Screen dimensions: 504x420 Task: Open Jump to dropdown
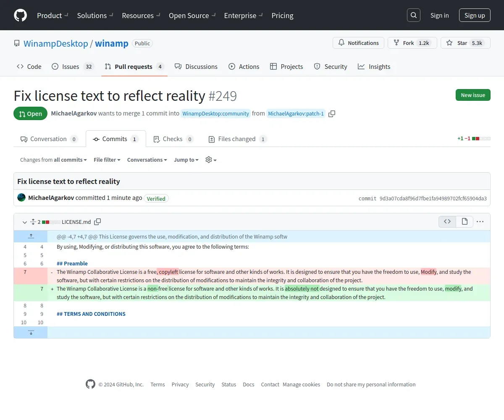186,160
